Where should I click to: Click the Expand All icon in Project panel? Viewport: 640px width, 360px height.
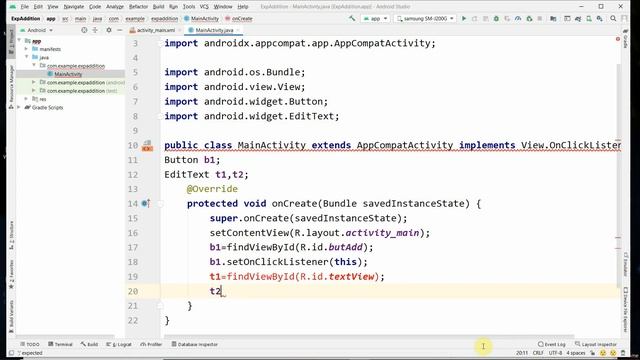click(95, 30)
